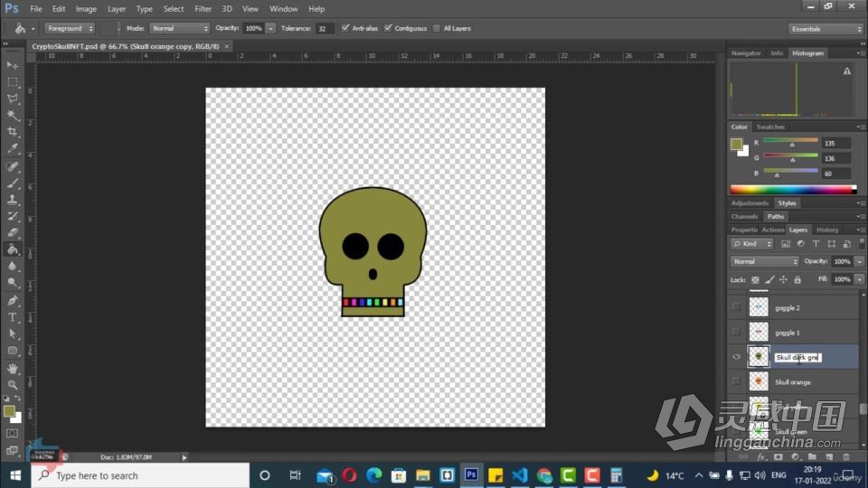Select the Path Selection tool
868x488 pixels.
(x=12, y=334)
